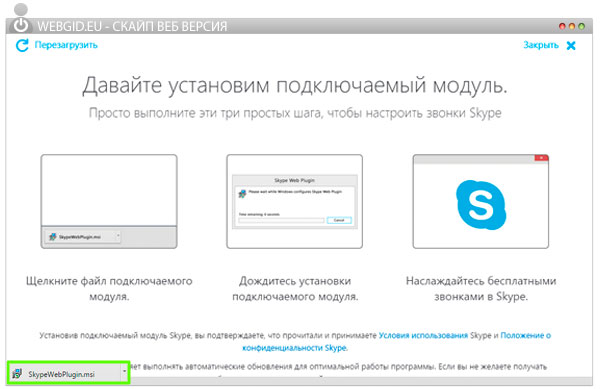
Task: Click the blue X close icon
Action: [571, 46]
